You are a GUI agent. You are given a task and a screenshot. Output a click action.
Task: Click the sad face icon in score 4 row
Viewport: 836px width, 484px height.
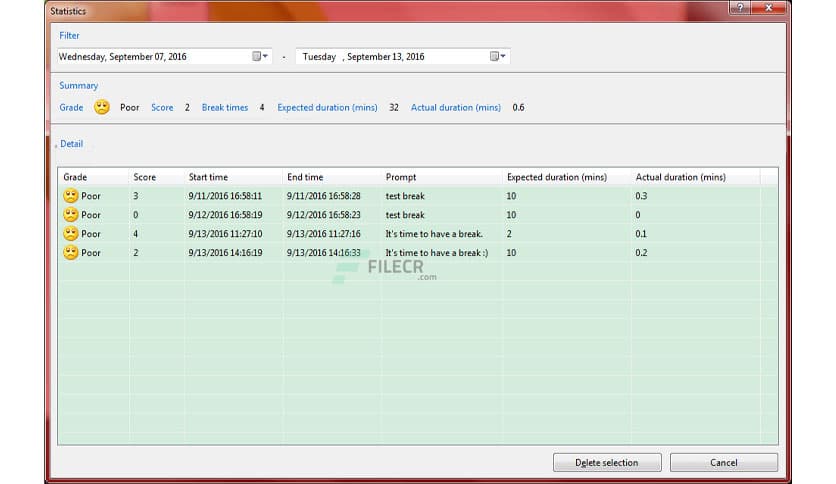(x=71, y=234)
